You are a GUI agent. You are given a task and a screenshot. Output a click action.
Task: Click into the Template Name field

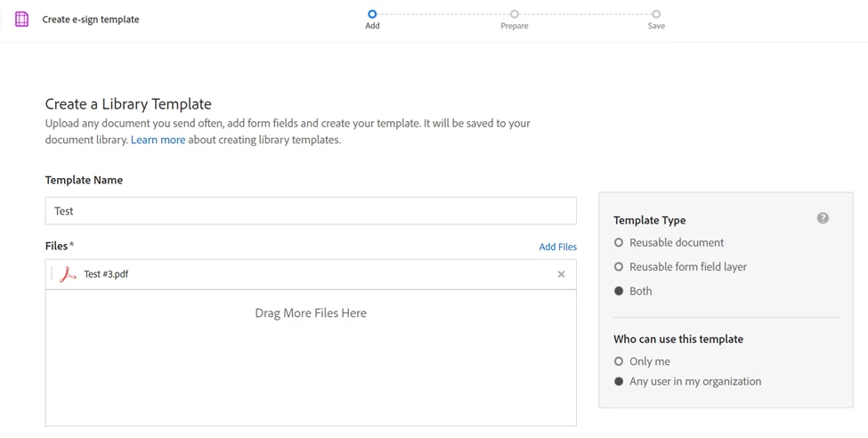(x=311, y=211)
